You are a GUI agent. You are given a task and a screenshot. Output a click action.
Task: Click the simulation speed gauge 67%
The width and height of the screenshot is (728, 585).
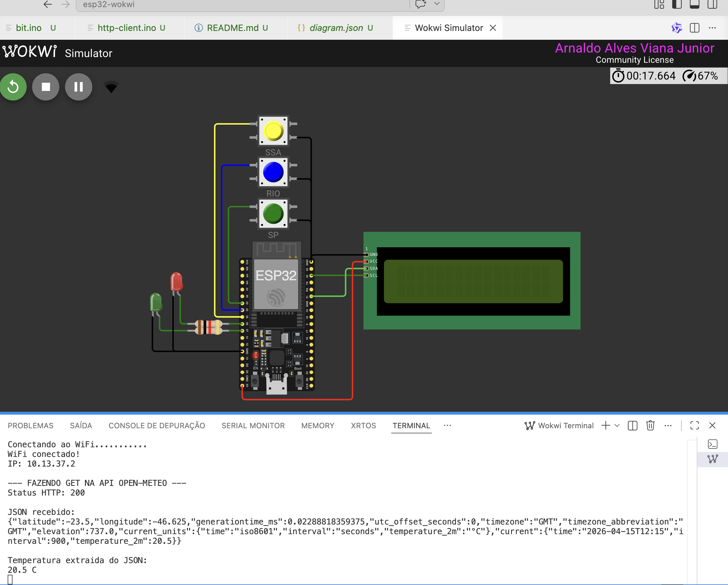(700, 76)
